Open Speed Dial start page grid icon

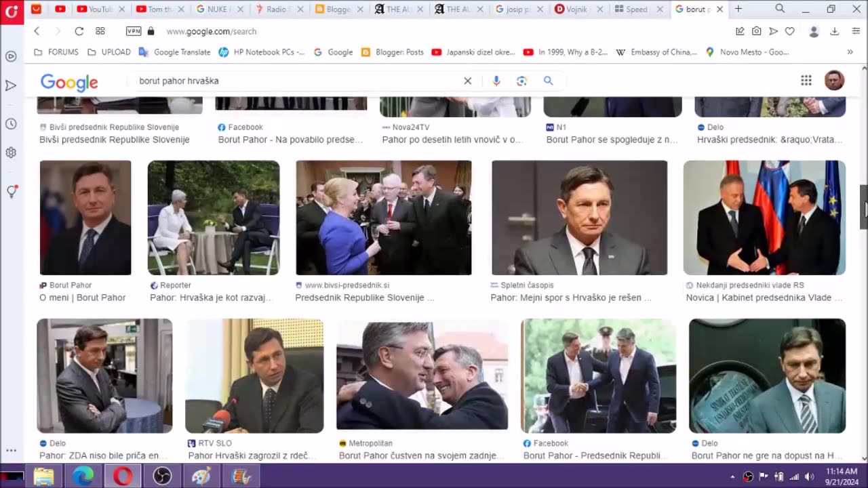[100, 31]
